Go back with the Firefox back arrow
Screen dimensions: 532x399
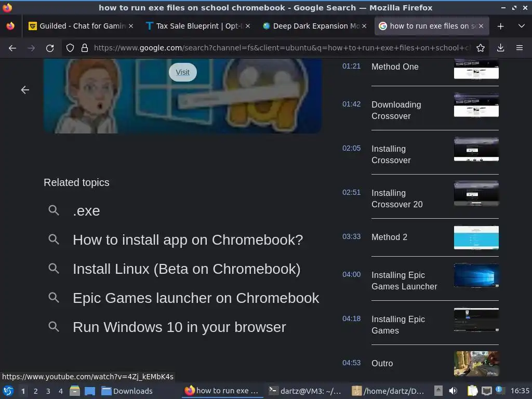pos(12,48)
